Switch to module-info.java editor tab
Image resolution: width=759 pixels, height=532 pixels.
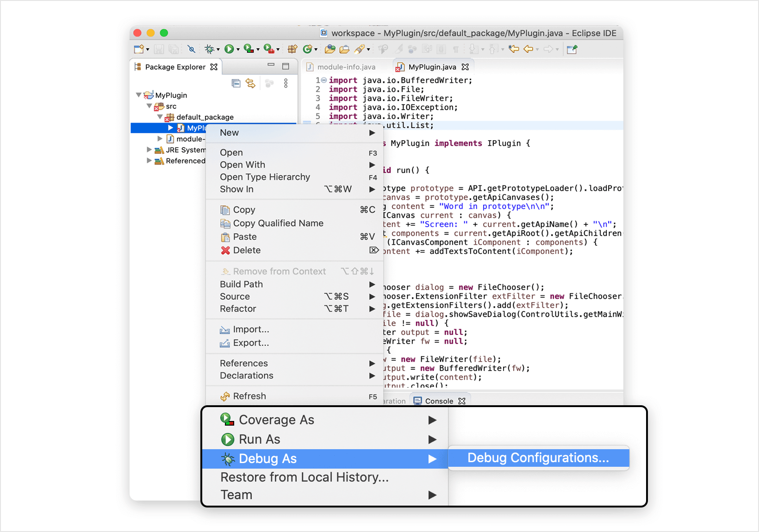(x=341, y=67)
